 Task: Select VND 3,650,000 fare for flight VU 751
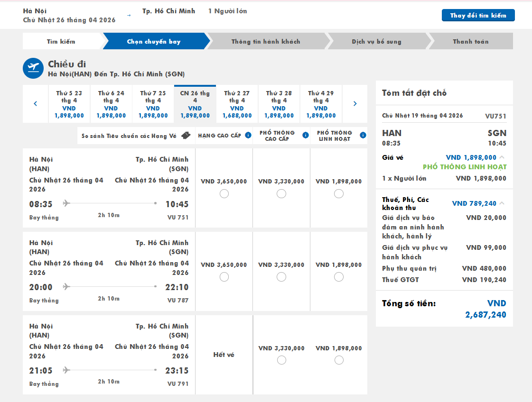coord(224,193)
